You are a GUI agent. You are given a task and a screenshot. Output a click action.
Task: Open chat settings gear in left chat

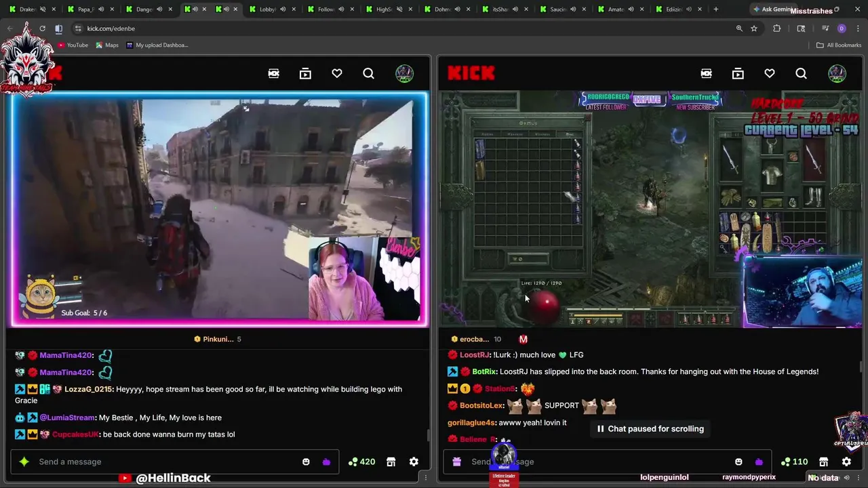pyautogui.click(x=414, y=462)
